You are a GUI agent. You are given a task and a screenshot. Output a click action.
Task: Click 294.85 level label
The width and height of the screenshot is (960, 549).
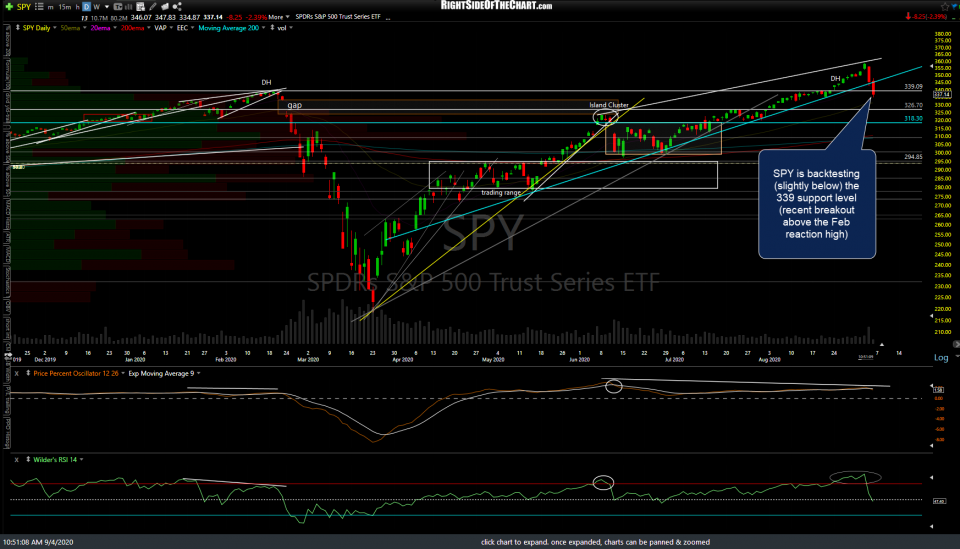(x=913, y=157)
